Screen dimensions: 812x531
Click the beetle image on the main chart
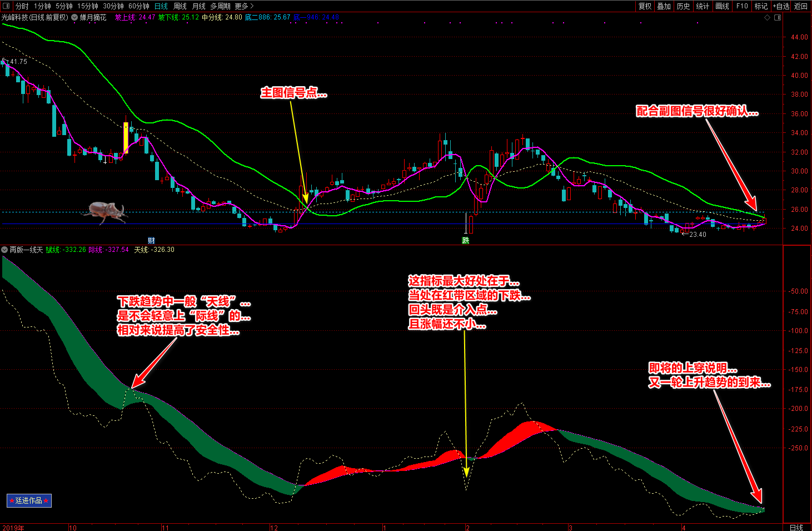pyautogui.click(x=106, y=212)
